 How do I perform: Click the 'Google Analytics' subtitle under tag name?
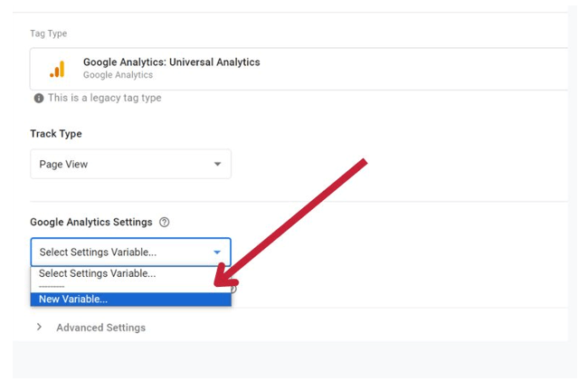[x=119, y=75]
